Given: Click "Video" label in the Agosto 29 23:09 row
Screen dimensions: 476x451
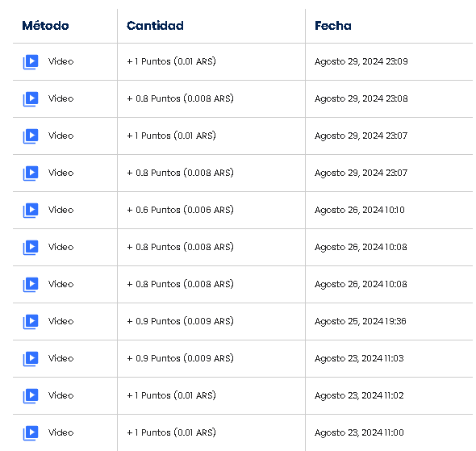Looking at the screenshot, I should pyautogui.click(x=61, y=61).
